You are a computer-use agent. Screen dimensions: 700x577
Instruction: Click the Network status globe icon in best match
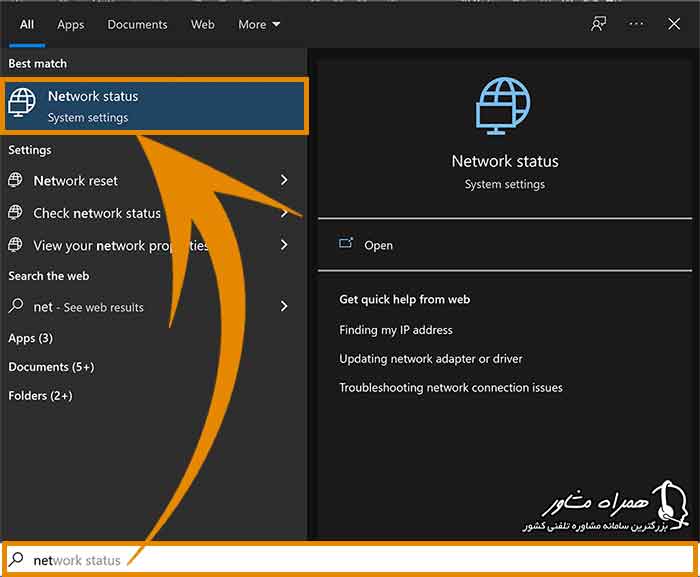coord(21,102)
